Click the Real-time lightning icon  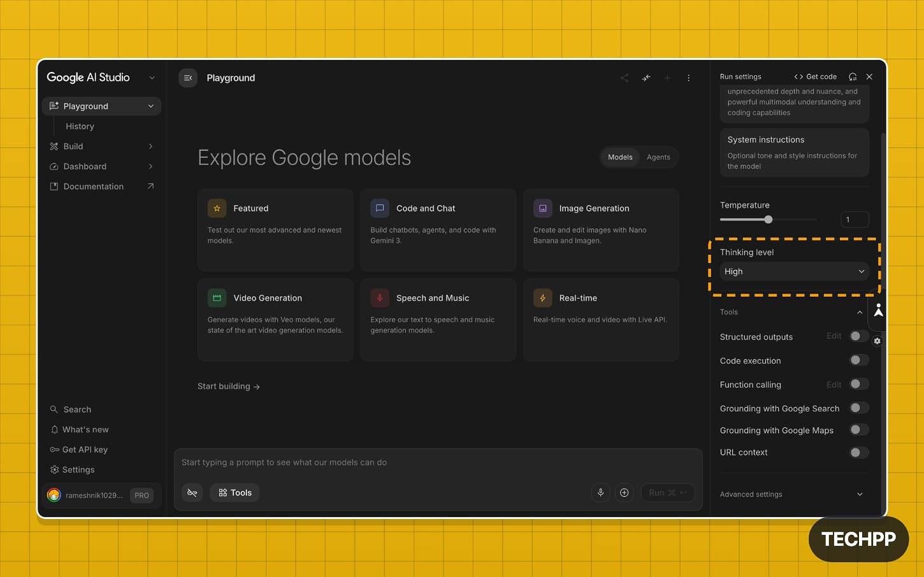point(543,298)
